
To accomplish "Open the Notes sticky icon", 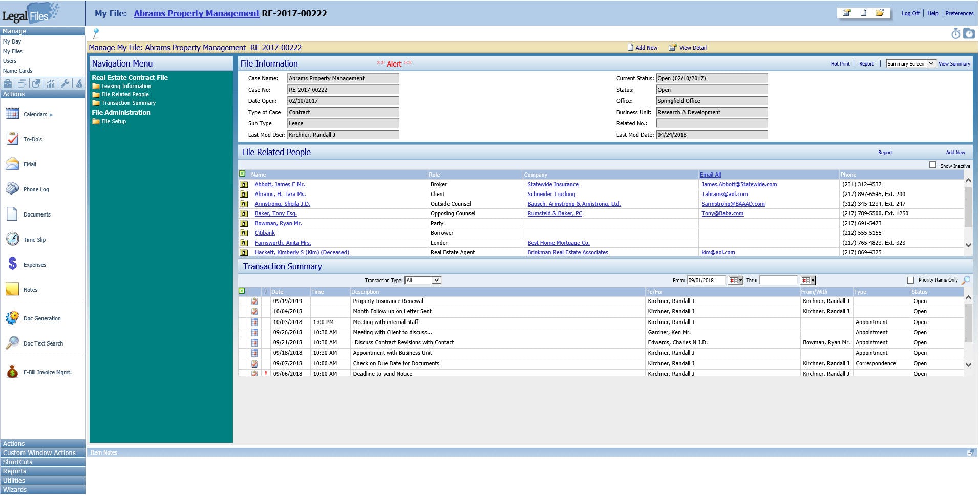I will pos(12,289).
